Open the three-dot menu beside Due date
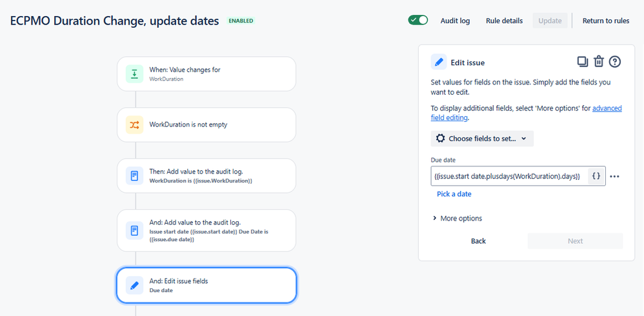The width and height of the screenshot is (644, 316). [x=614, y=177]
